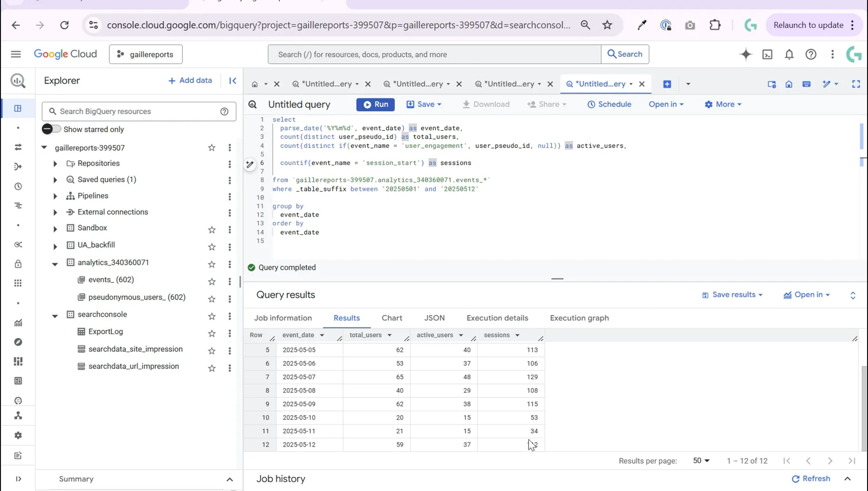Viewport: 868px width, 491px height.
Task: Open actions menu for Repositories
Action: click(x=230, y=164)
